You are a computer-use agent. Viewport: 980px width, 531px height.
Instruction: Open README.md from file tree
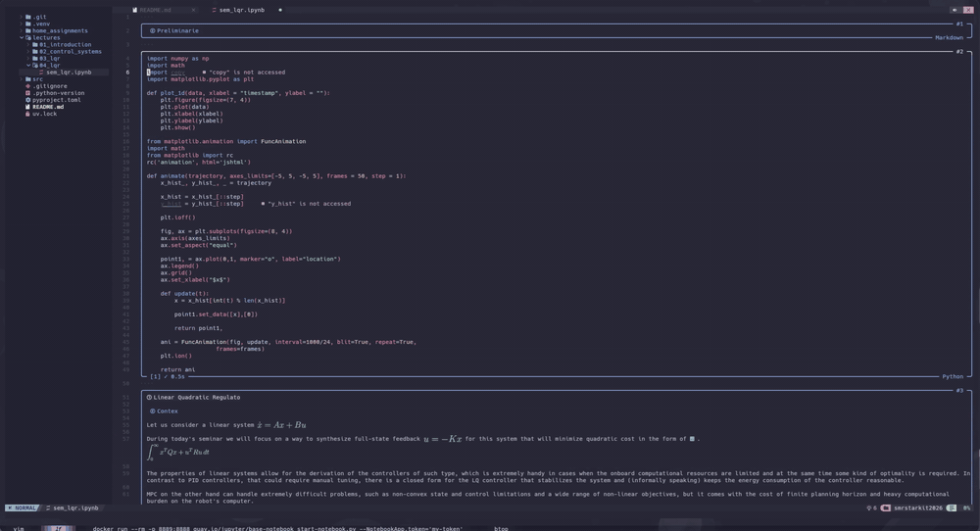[48, 107]
